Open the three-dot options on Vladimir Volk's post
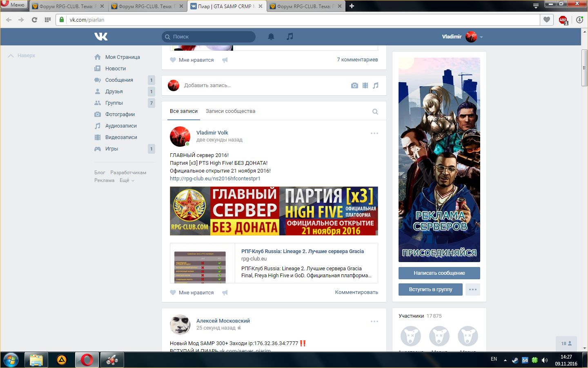The image size is (588, 368). coord(374,133)
